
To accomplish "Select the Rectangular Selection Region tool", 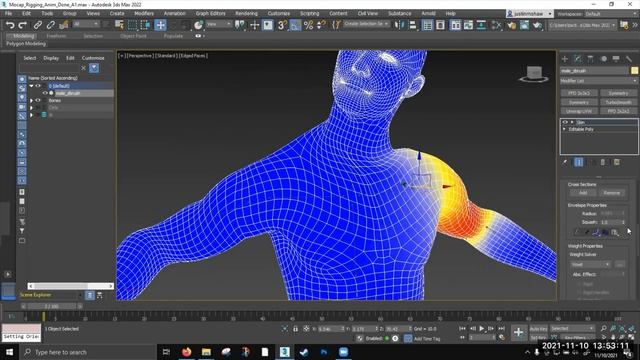I will (x=132, y=25).
